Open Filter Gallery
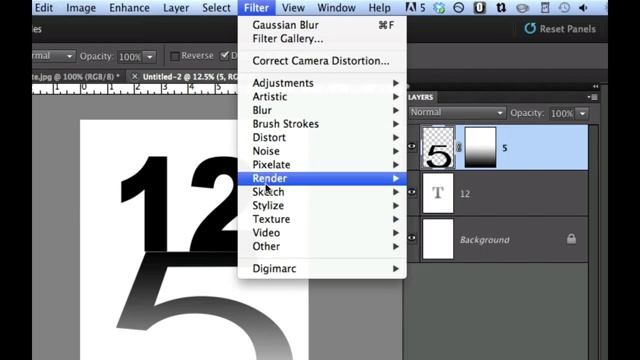Image resolution: width=640 pixels, height=360 pixels. point(322,39)
